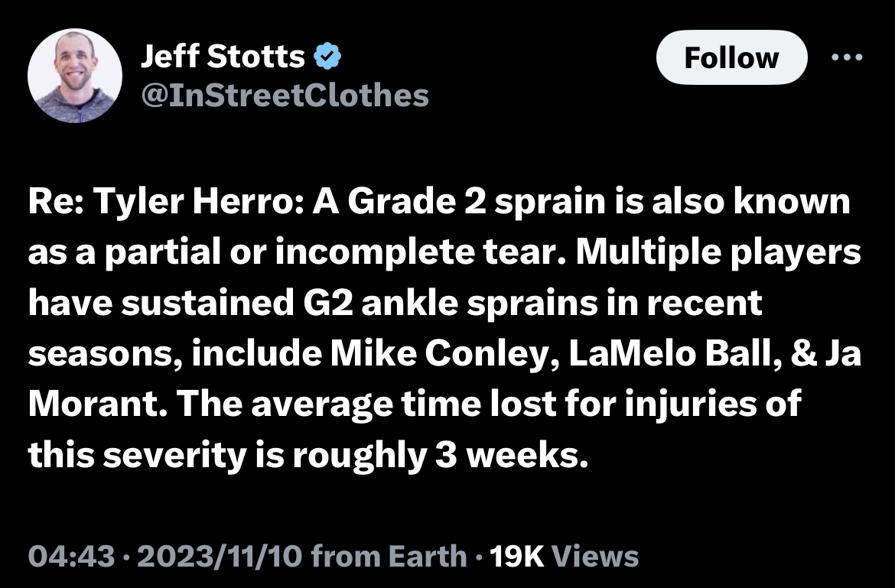Viewport: 895px width, 588px height.
Task: Open Jeff Stotts' profile photo
Action: point(75,76)
